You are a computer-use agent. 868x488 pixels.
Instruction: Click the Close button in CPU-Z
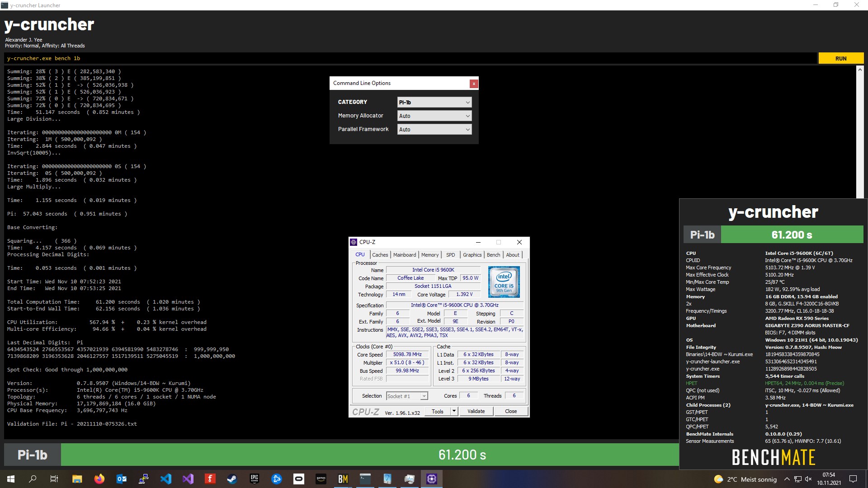[510, 411]
